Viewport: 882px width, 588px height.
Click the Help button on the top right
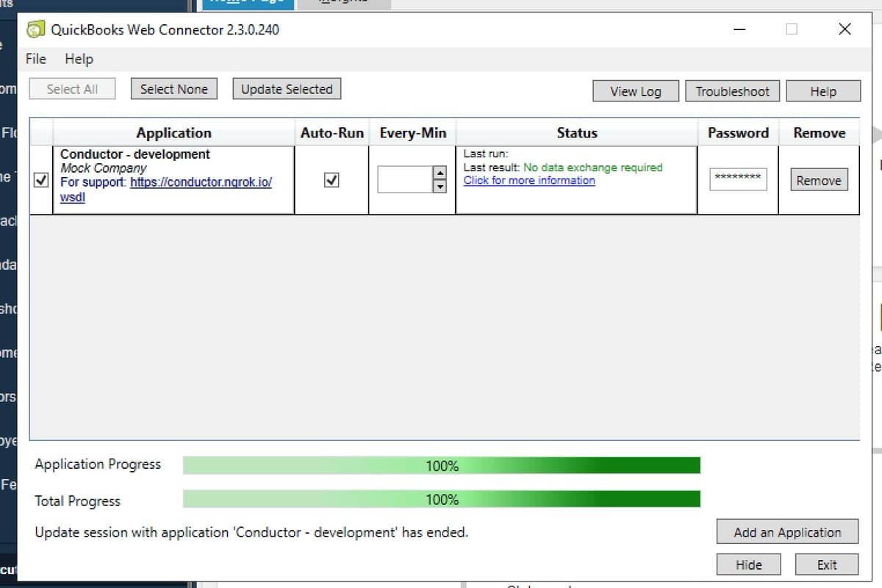pyautogui.click(x=823, y=91)
